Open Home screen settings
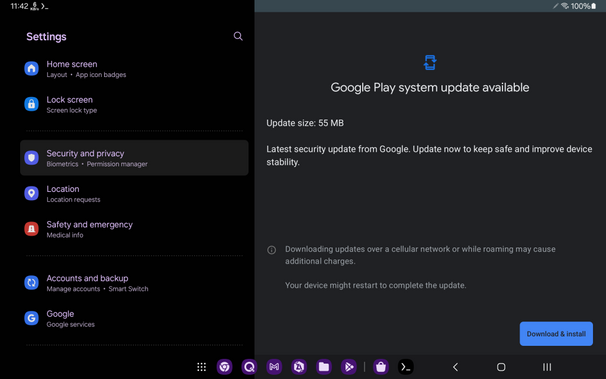606x379 pixels. [x=134, y=69]
